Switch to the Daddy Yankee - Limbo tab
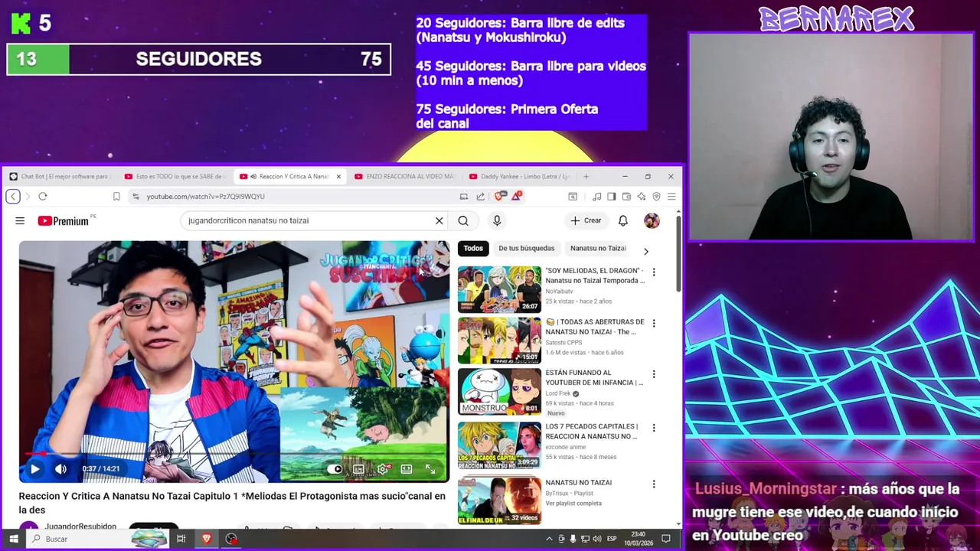The image size is (980, 551). point(519,176)
